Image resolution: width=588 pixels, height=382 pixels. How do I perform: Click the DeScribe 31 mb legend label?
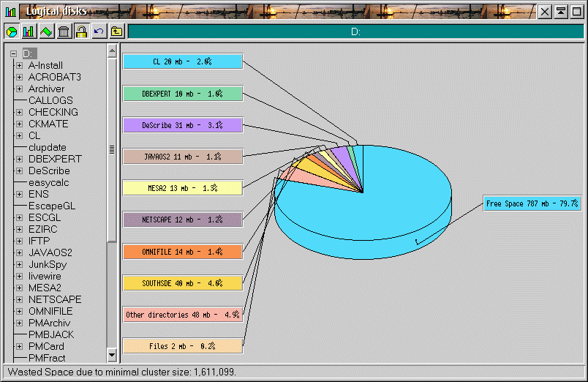pyautogui.click(x=182, y=125)
